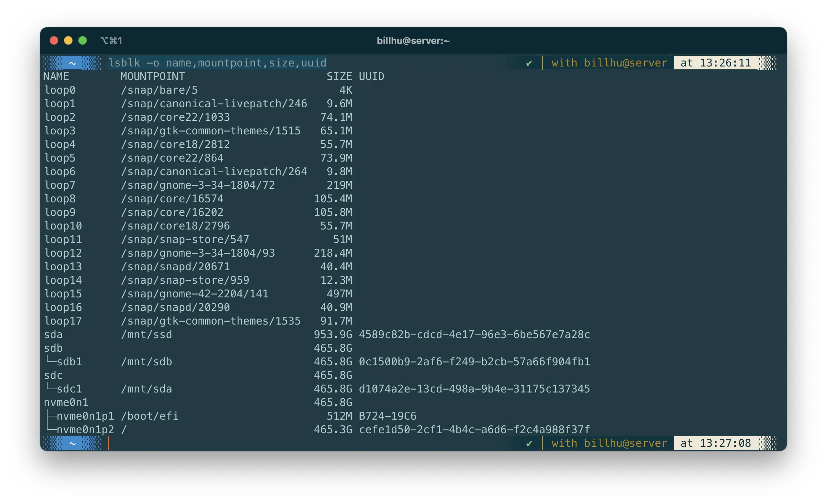Screen dimensions: 827x504
Task: Click the ⌥⌘1 window shortcut indicator
Action: 111,41
